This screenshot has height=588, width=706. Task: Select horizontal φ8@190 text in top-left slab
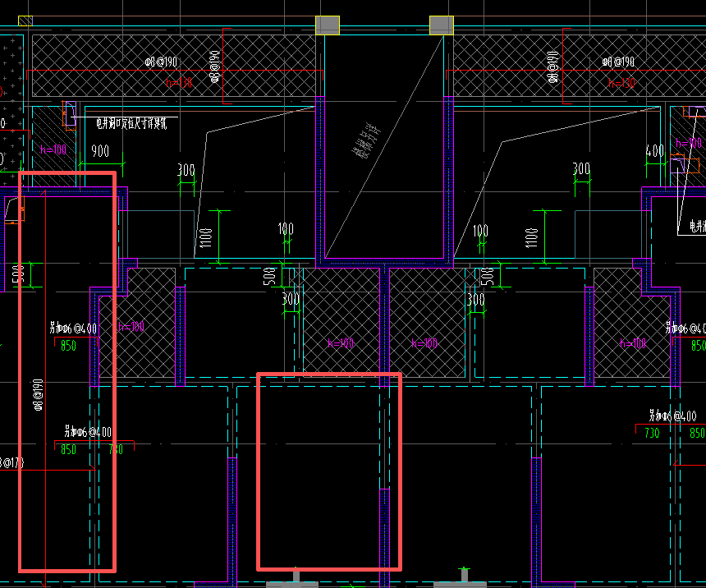click(x=161, y=62)
